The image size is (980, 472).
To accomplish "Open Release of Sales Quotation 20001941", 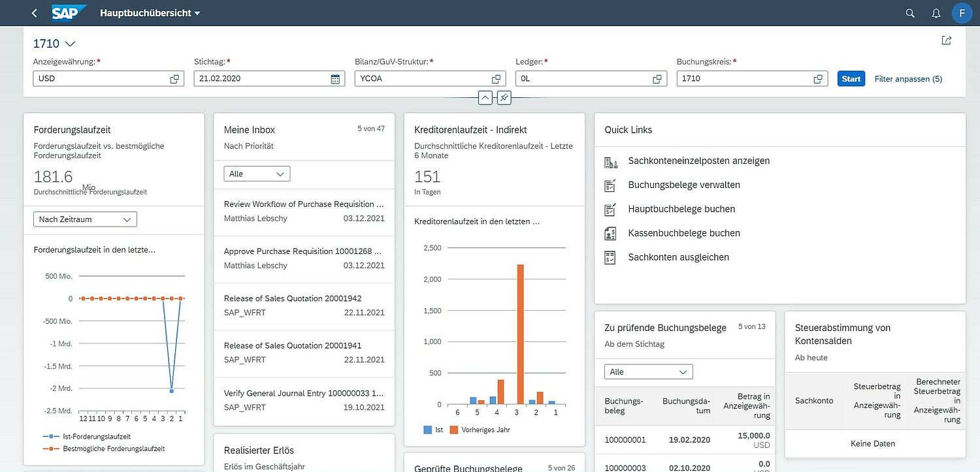I will 304,353.
